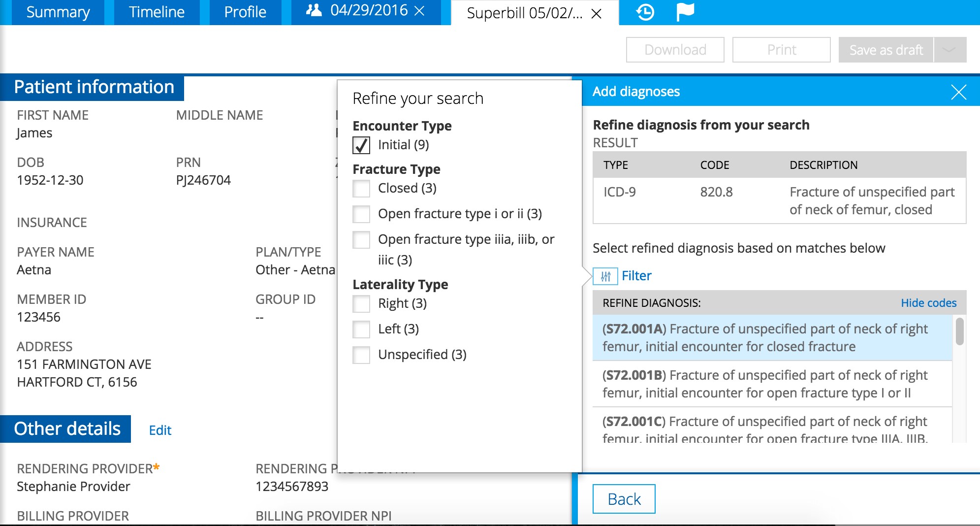Enable Open fracture type i or ii
The width and height of the screenshot is (980, 526).
361,214
